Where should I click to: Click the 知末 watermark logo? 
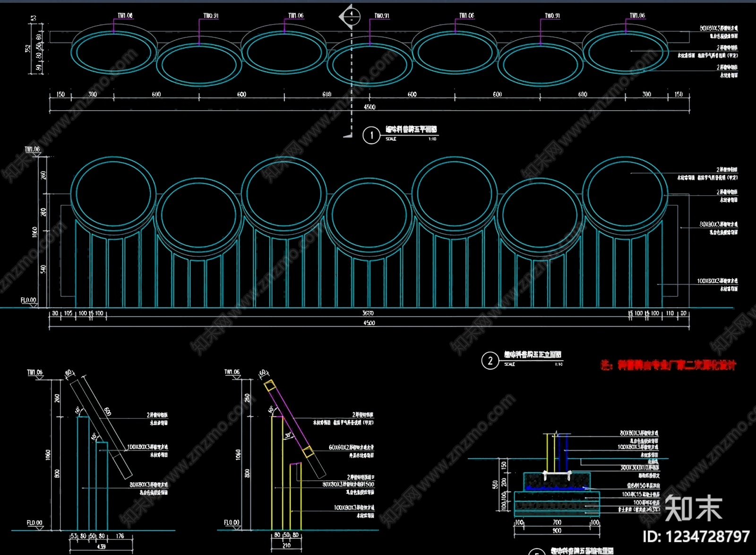[x=694, y=508]
